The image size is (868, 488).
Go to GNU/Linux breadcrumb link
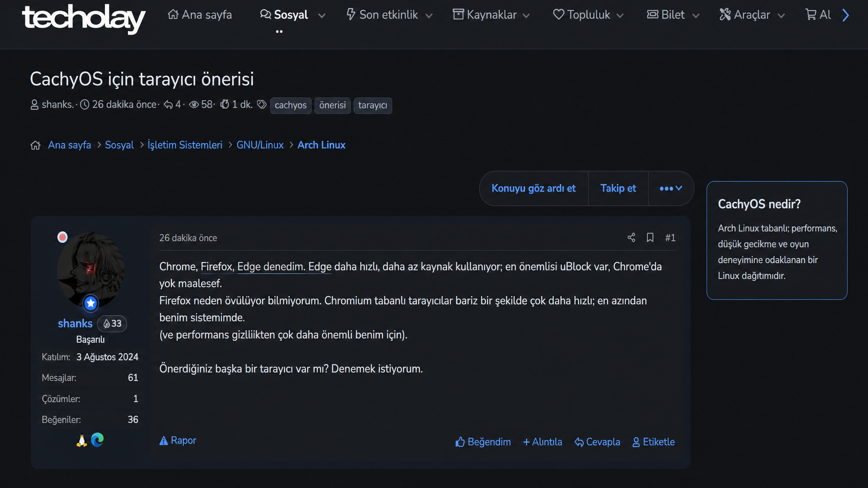point(260,145)
